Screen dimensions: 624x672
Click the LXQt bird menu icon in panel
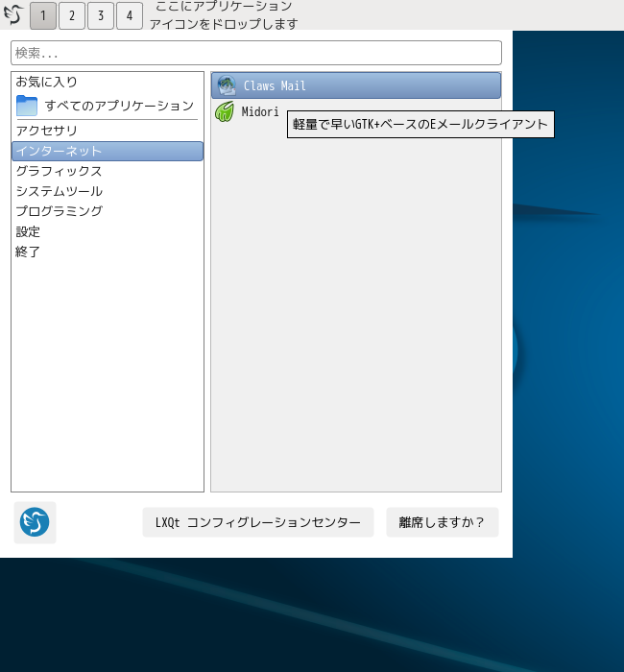pos(12,14)
